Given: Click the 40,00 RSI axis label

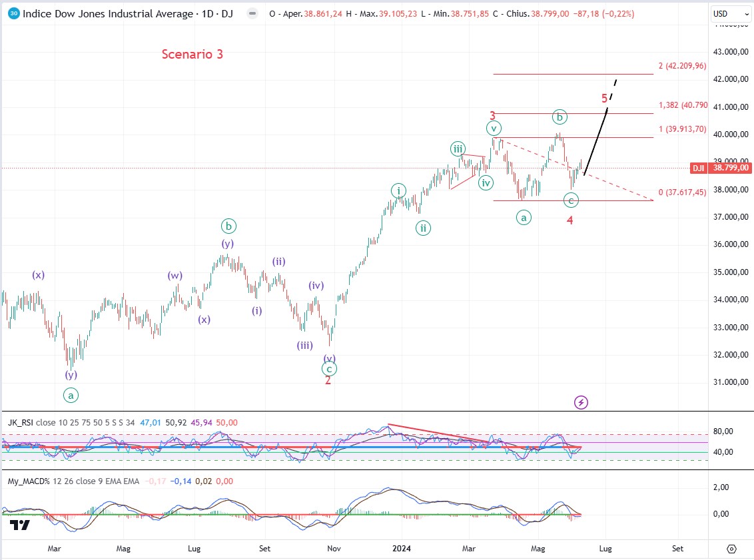Looking at the screenshot, I should coord(723,452).
